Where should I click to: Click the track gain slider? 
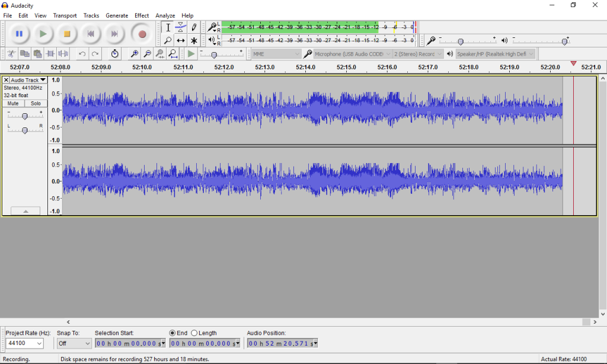[24, 116]
